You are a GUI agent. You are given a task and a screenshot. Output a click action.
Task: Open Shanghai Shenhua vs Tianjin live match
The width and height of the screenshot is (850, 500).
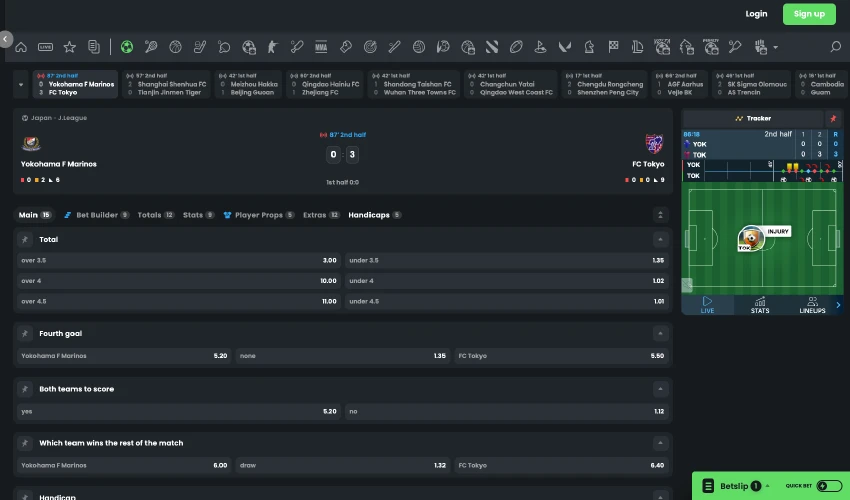(x=166, y=85)
